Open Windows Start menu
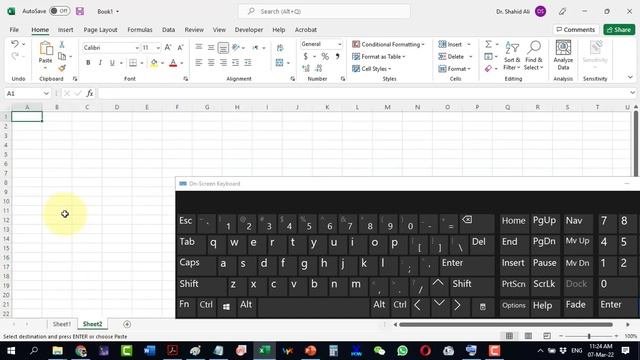 pyautogui.click(x=11, y=351)
